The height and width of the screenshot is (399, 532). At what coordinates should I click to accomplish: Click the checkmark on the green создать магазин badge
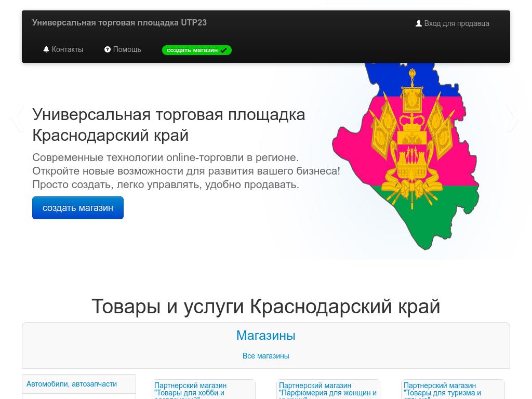223,50
